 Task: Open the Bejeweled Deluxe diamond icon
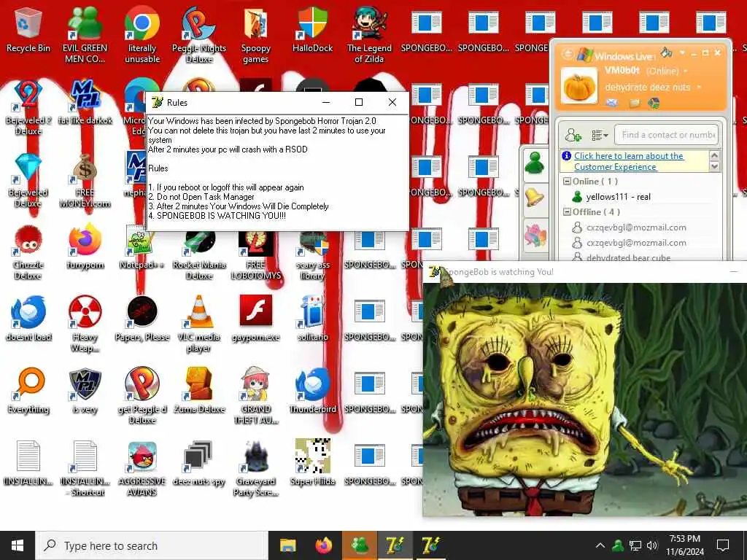(28, 180)
